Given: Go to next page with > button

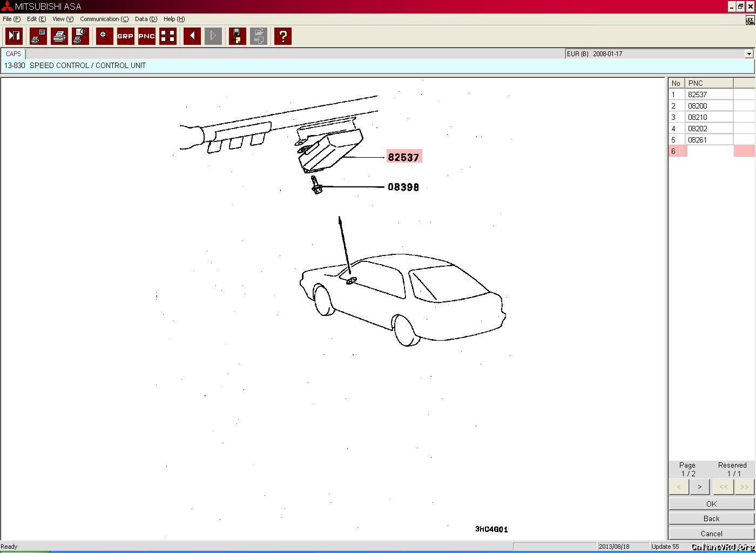Looking at the screenshot, I should tap(700, 487).
